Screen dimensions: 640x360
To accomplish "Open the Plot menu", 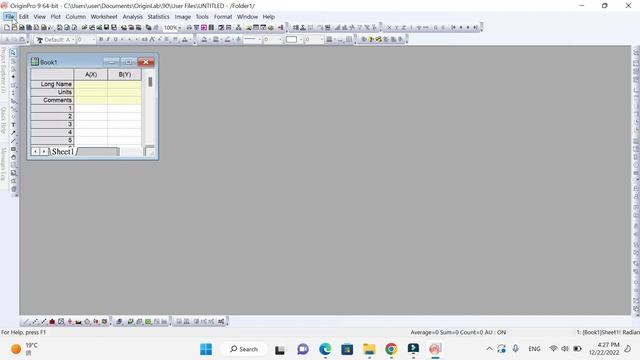I will point(56,17).
